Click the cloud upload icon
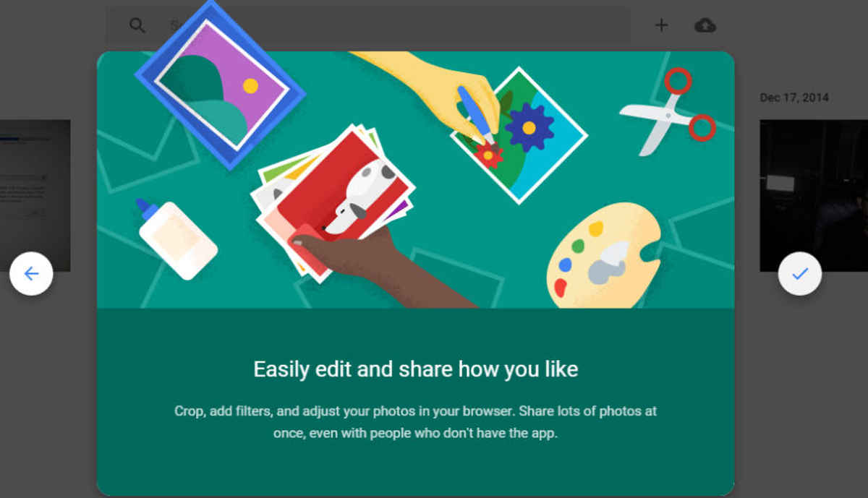The width and height of the screenshot is (868, 498). (x=705, y=25)
